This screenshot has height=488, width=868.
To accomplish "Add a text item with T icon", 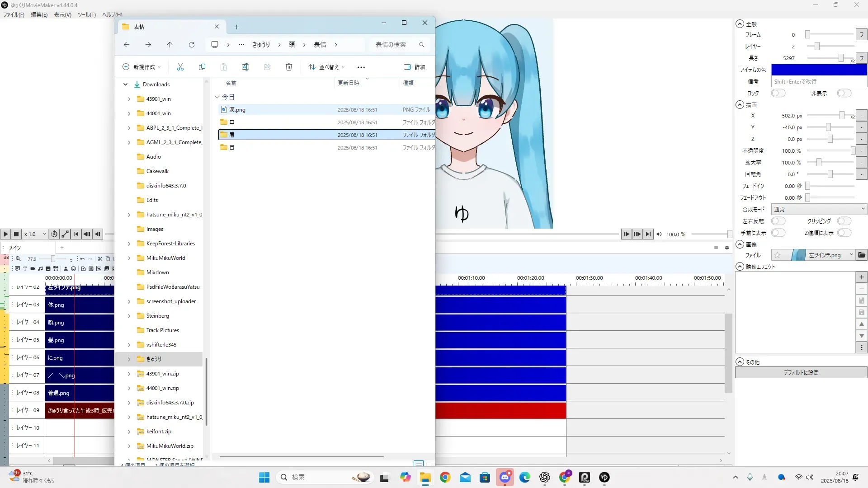I will coord(25,268).
